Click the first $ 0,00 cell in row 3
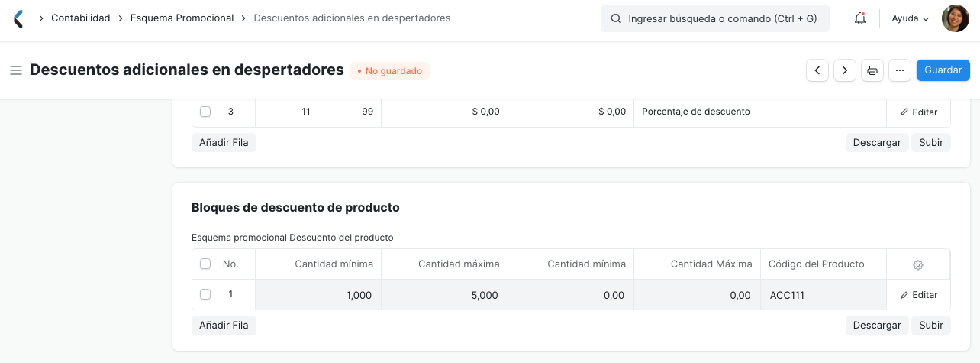The image size is (980, 363). point(445,112)
